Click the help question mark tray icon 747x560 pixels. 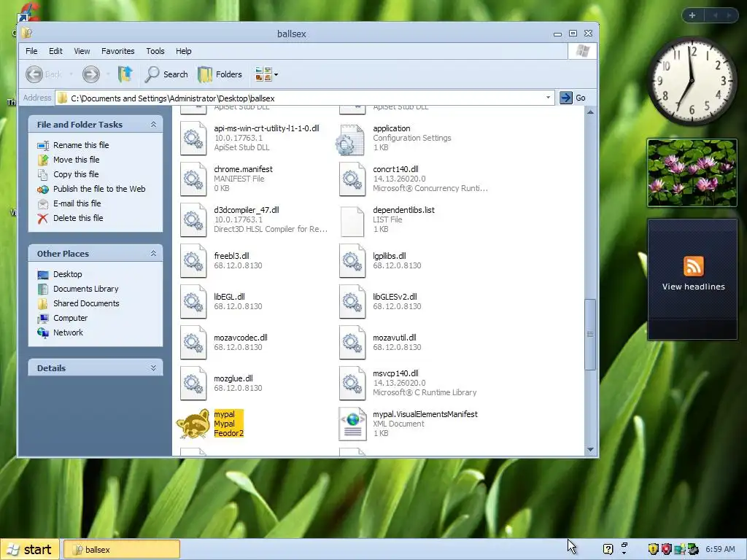(x=608, y=549)
